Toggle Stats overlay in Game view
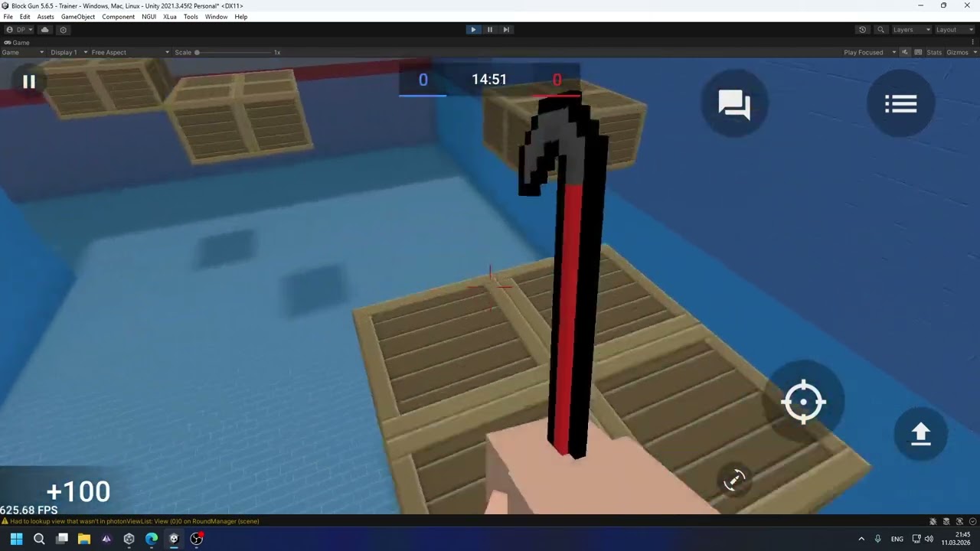Viewport: 980px width, 551px height. tap(934, 52)
